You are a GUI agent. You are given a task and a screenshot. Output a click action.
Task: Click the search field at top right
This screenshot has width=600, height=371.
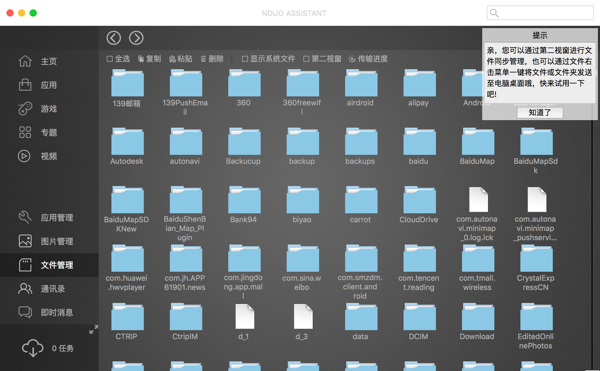(540, 13)
